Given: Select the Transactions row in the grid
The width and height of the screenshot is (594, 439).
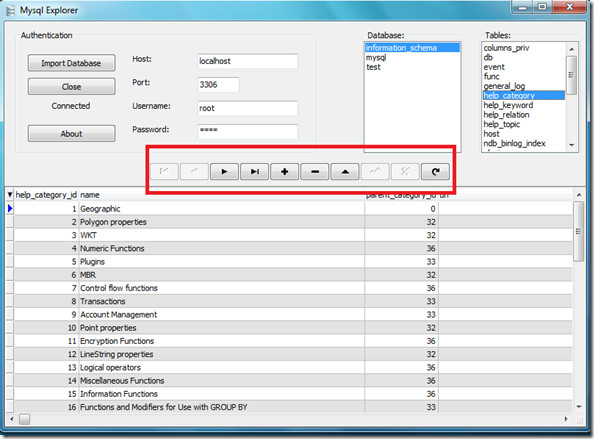Looking at the screenshot, I should (289, 301).
